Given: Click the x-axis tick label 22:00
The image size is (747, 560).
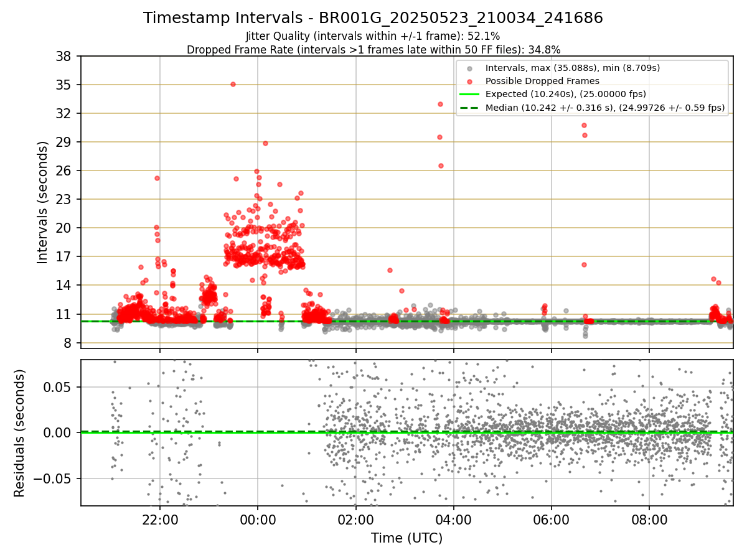Looking at the screenshot, I should (160, 519).
